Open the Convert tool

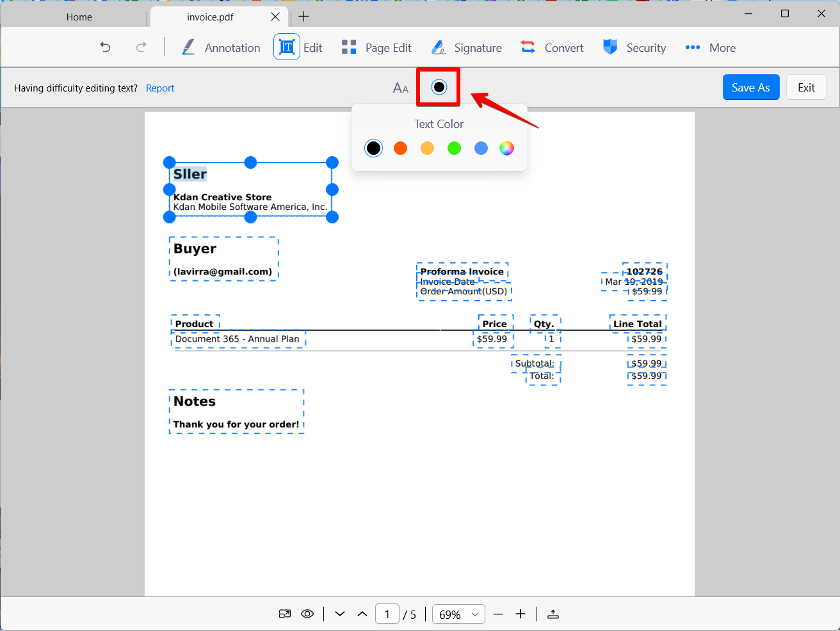pos(552,48)
